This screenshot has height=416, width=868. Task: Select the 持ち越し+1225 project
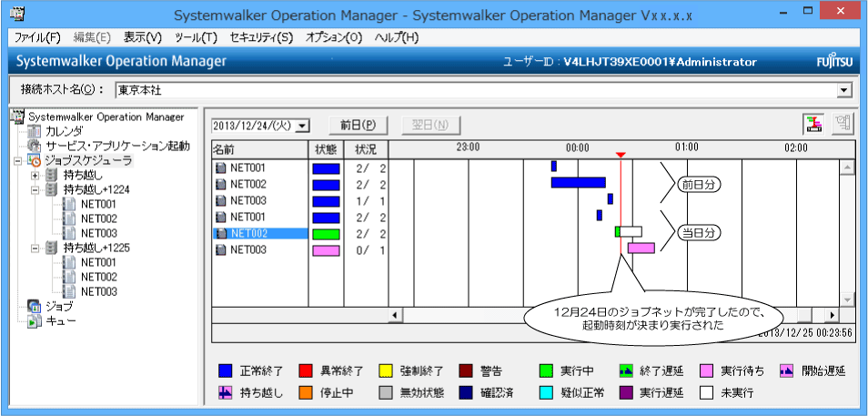(96, 249)
